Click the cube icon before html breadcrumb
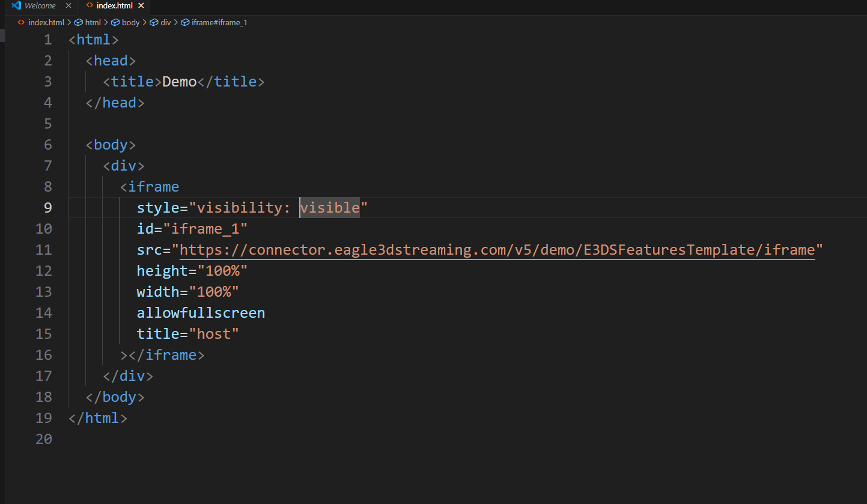The height and width of the screenshot is (504, 867). point(78,23)
